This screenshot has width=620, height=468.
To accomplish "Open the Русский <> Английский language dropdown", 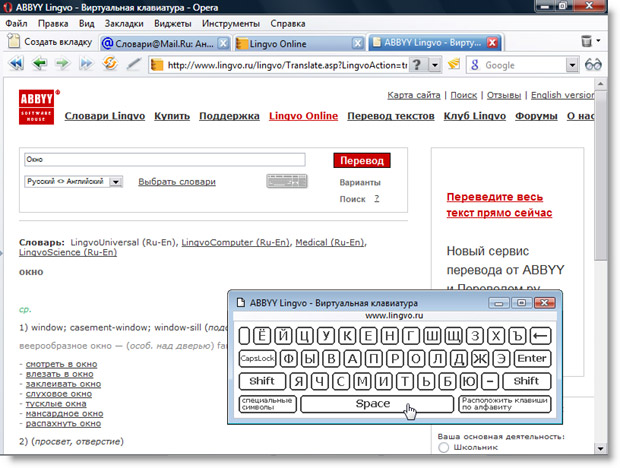I will pyautogui.click(x=74, y=181).
